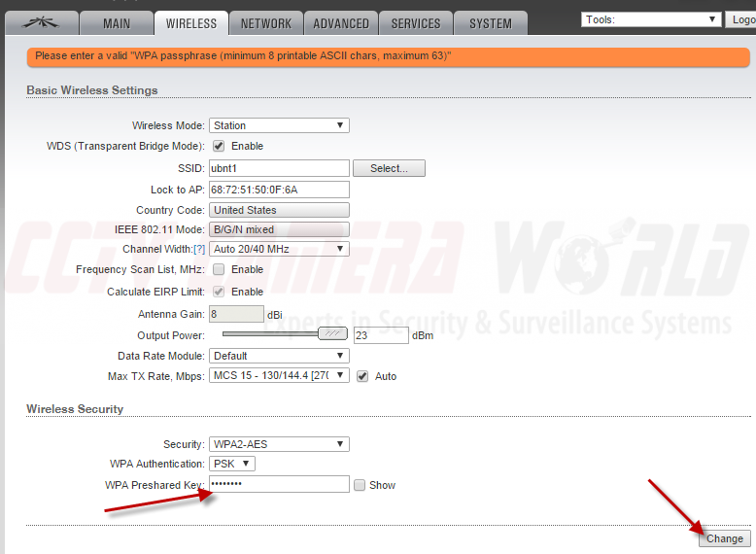Click the Channel Width help [?] link
The width and height of the screenshot is (756, 554).
pos(198,249)
